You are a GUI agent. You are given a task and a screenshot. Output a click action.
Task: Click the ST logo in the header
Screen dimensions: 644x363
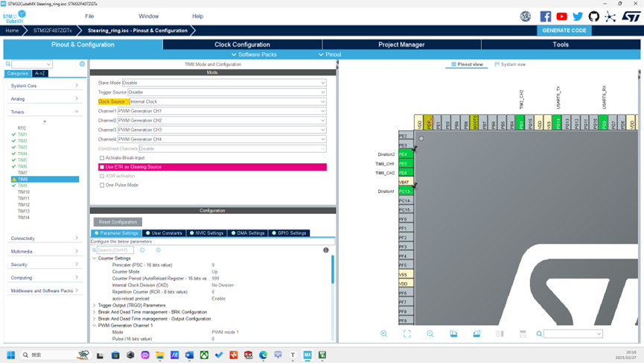point(631,16)
